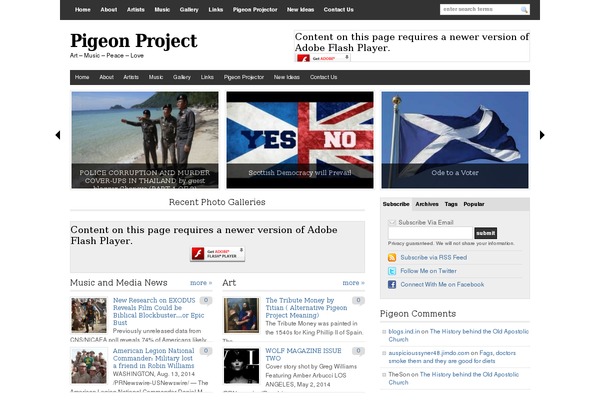Open Contact Us in lower navigation bar
Image resolution: width=600 pixels, height=400 pixels.
point(323,77)
